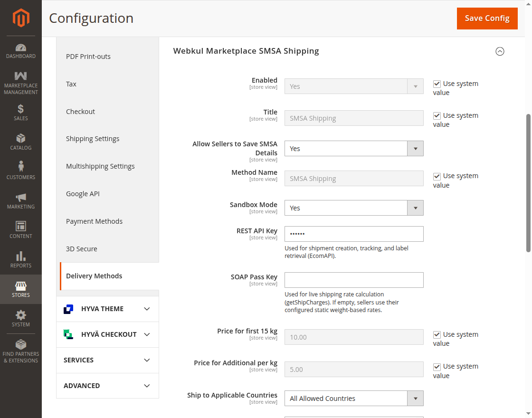Viewport: 532px width, 418px height.
Task: Open the System gear icon
Action: 21,315
